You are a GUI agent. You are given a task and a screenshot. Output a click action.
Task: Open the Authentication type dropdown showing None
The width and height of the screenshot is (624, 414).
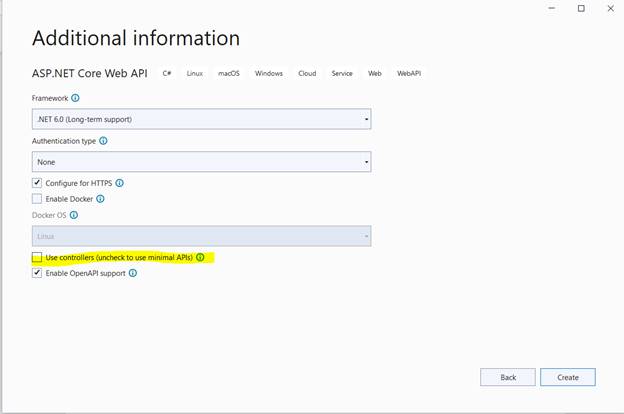pos(201,162)
